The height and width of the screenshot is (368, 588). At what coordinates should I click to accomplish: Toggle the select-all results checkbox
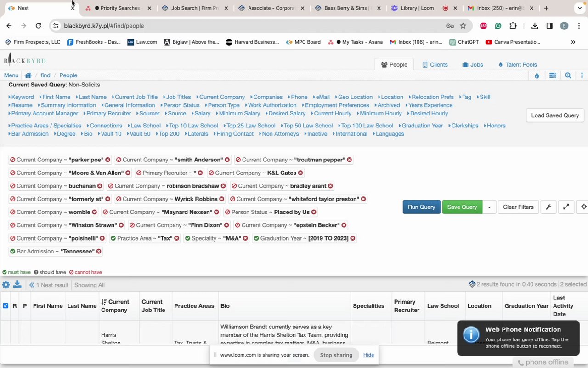[x=6, y=305]
